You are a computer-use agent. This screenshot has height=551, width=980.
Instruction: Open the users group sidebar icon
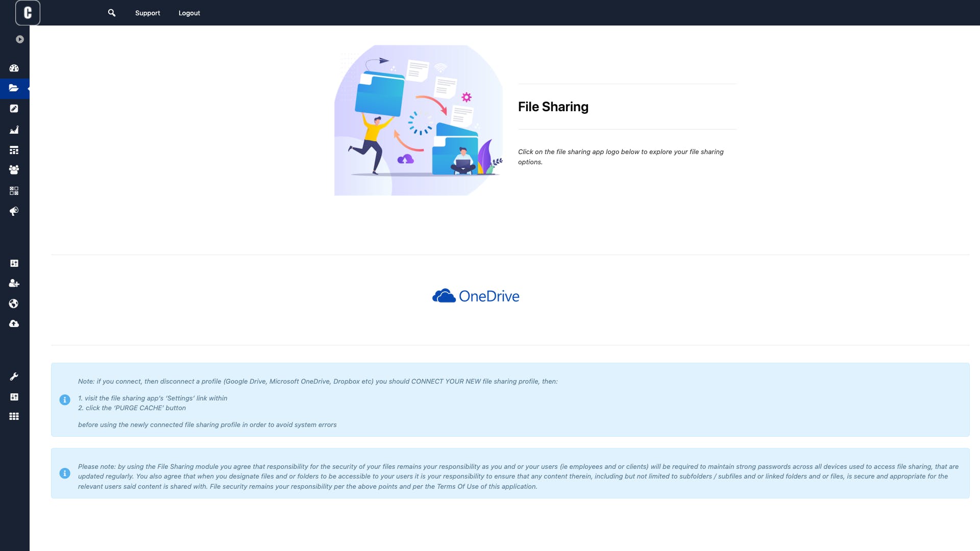coord(14,170)
